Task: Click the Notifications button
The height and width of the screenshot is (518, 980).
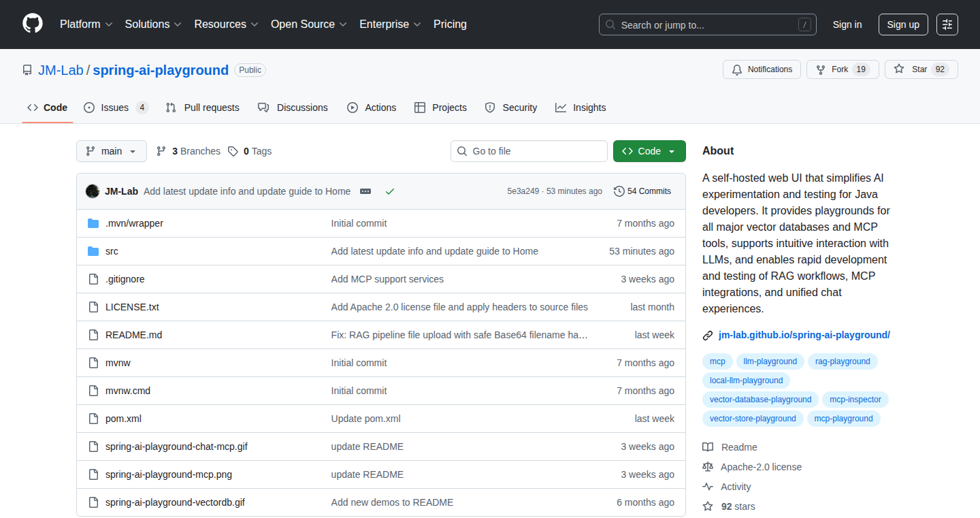Action: [x=762, y=69]
